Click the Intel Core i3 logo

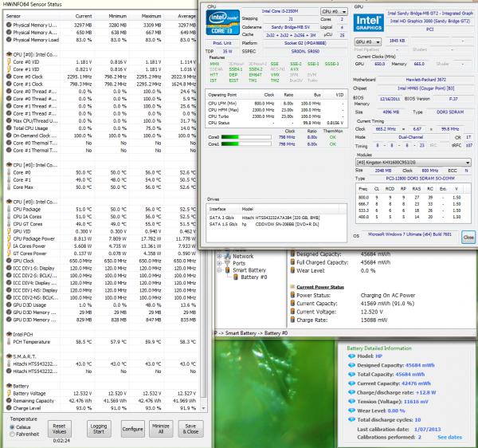[222, 22]
